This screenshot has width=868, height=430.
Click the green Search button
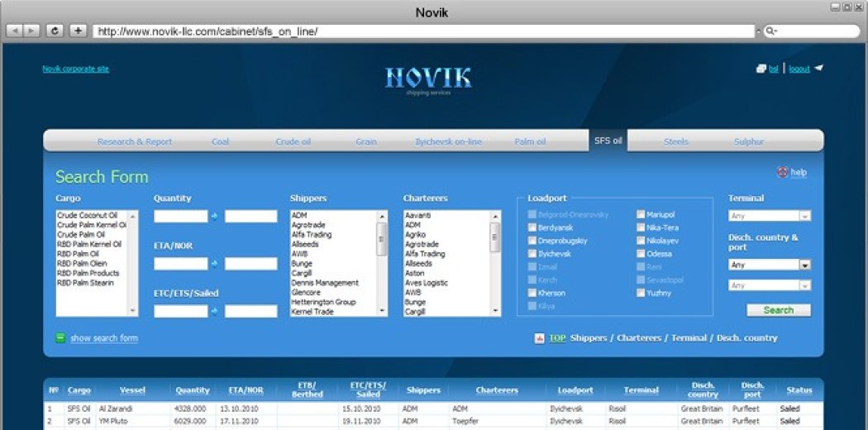779,310
